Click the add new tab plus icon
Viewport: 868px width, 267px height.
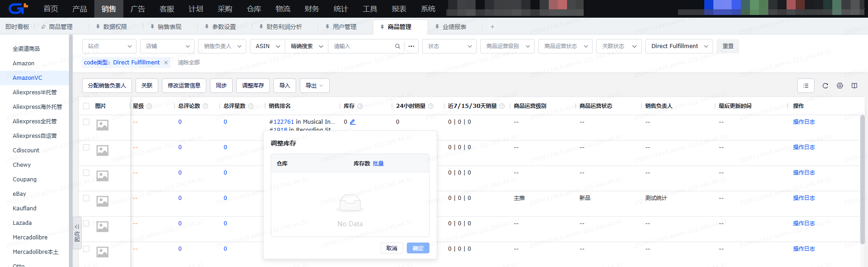click(x=492, y=27)
